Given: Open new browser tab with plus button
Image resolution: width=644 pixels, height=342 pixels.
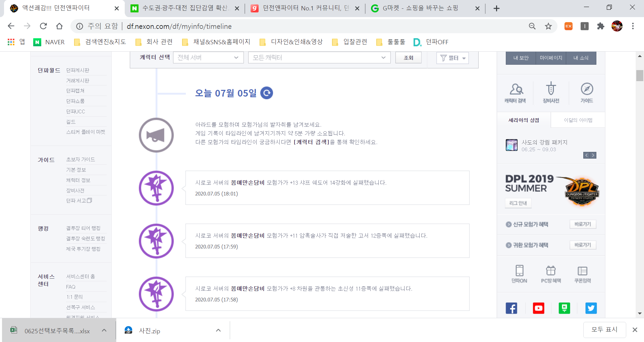Looking at the screenshot, I should coord(497,8).
